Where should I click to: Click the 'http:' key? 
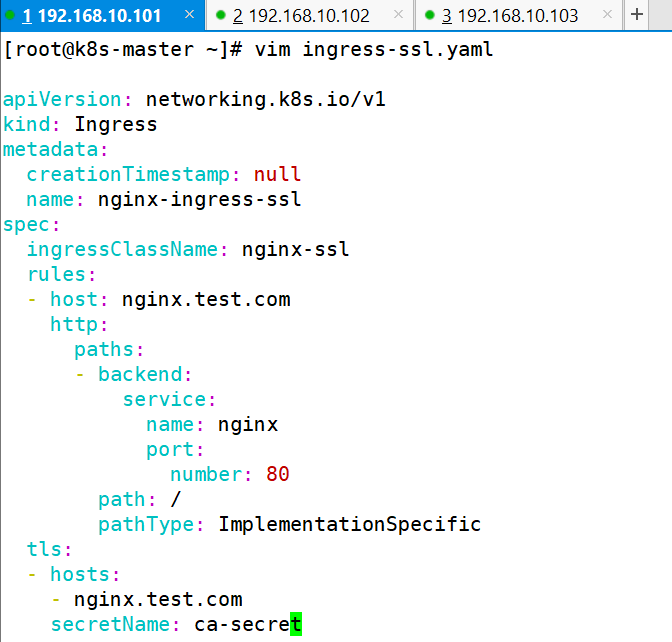[79, 324]
